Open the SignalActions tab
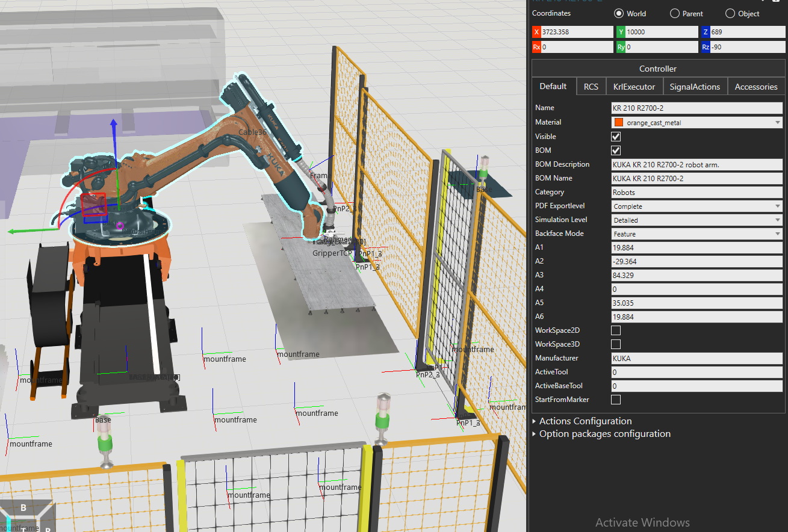 [x=695, y=87]
